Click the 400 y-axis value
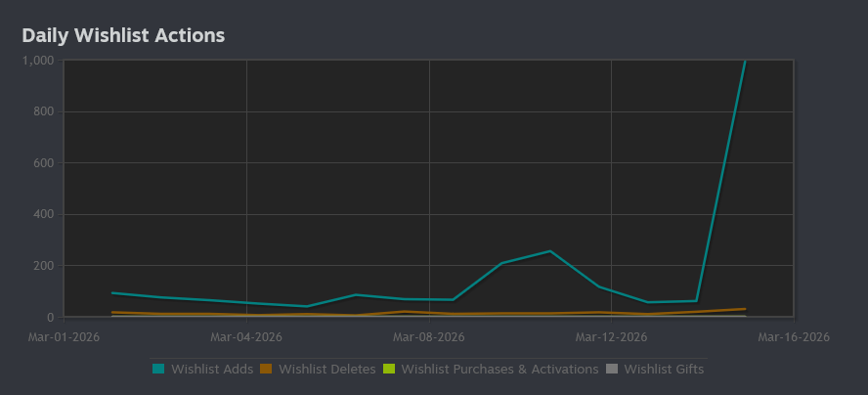Screen dimensions: 868x395 point(44,214)
